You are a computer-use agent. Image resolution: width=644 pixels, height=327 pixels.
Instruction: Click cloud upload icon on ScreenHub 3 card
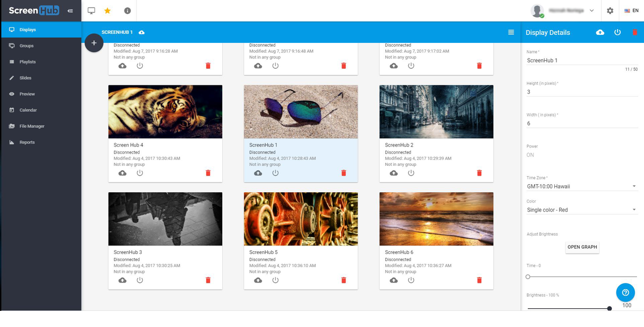coord(122,280)
